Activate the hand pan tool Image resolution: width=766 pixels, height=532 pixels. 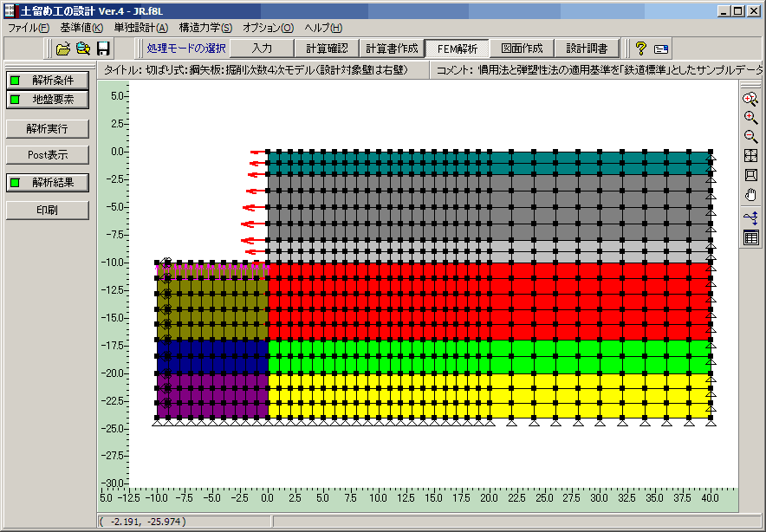750,196
